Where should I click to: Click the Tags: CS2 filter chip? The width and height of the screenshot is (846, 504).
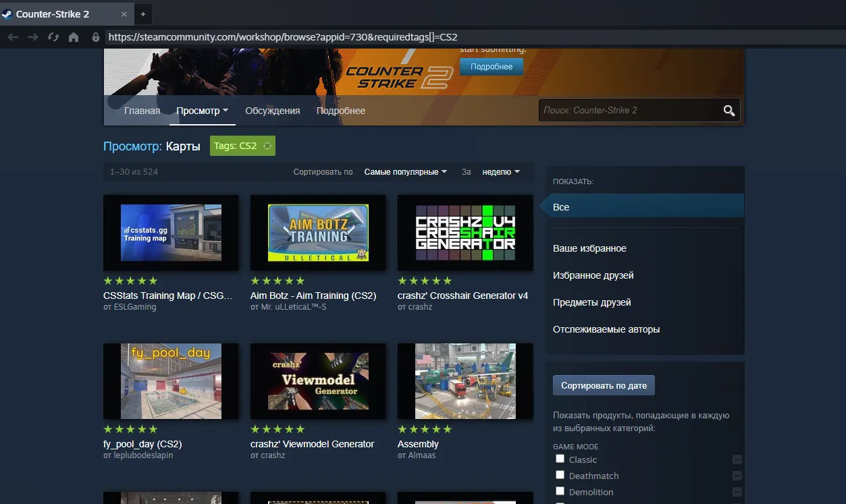(242, 146)
